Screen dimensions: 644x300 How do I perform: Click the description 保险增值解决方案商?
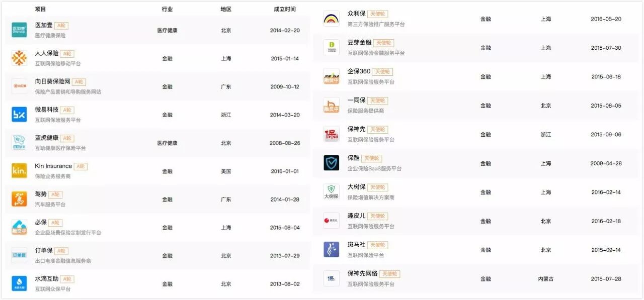pyautogui.click(x=371, y=197)
